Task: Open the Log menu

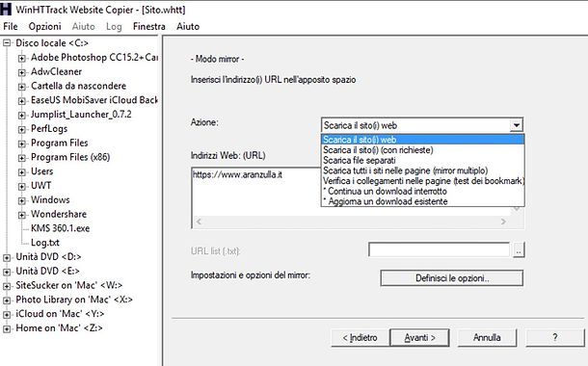Action: pyautogui.click(x=114, y=27)
